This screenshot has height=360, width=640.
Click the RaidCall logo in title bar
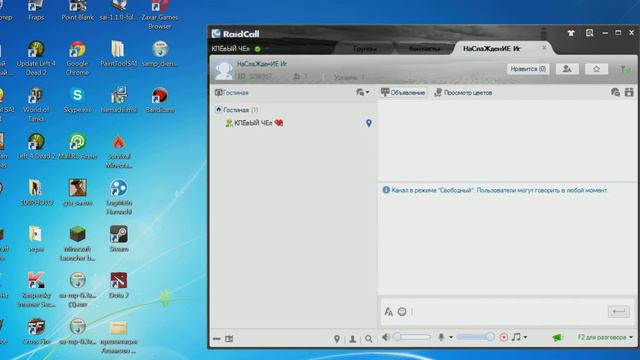236,33
